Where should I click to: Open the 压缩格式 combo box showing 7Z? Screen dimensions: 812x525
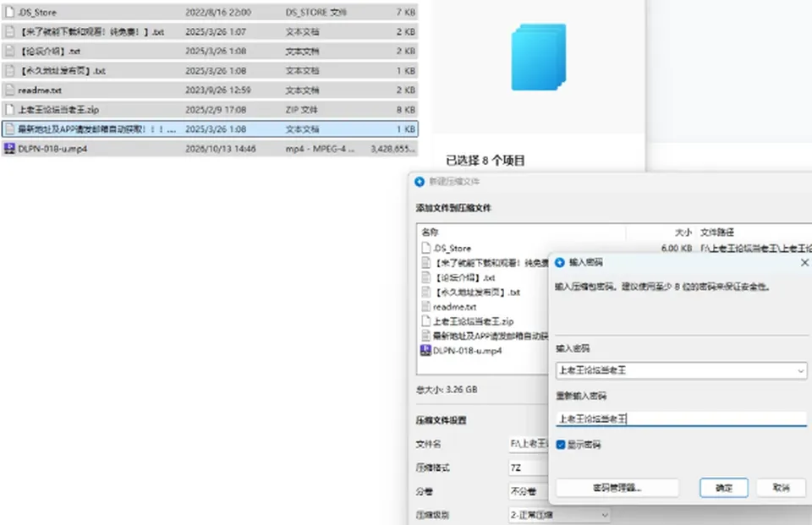pos(528,468)
